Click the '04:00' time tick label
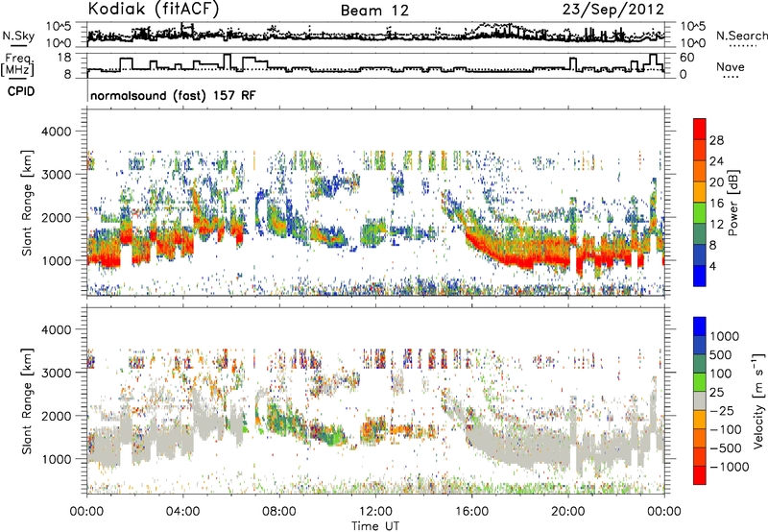The height and width of the screenshot is (532, 768). [x=182, y=512]
